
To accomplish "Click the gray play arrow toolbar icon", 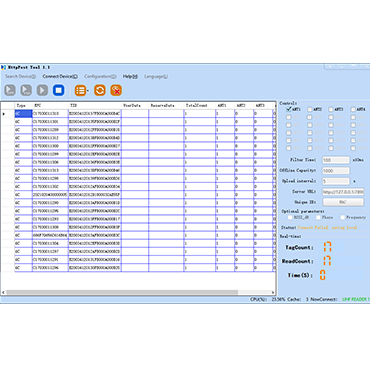I will coord(42,90).
